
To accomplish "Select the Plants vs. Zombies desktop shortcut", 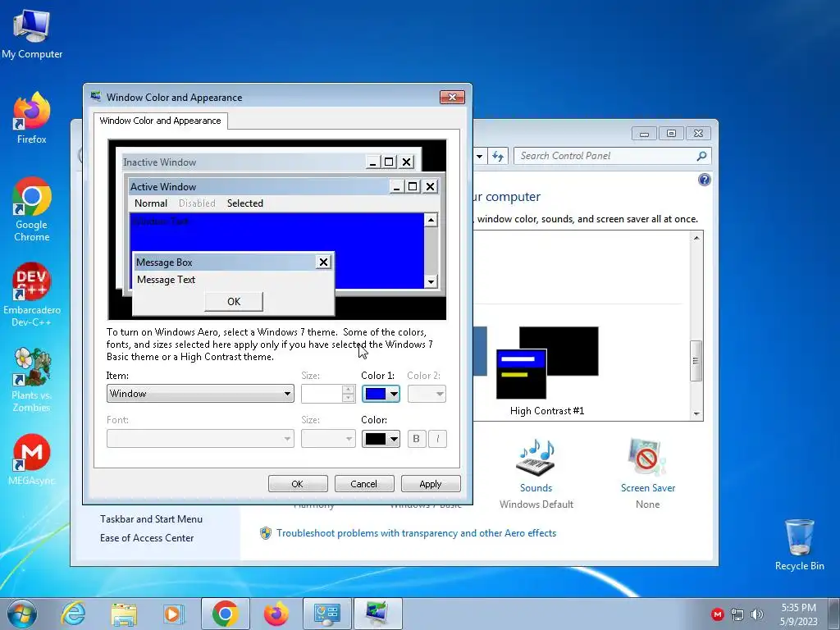I will 32,379.
